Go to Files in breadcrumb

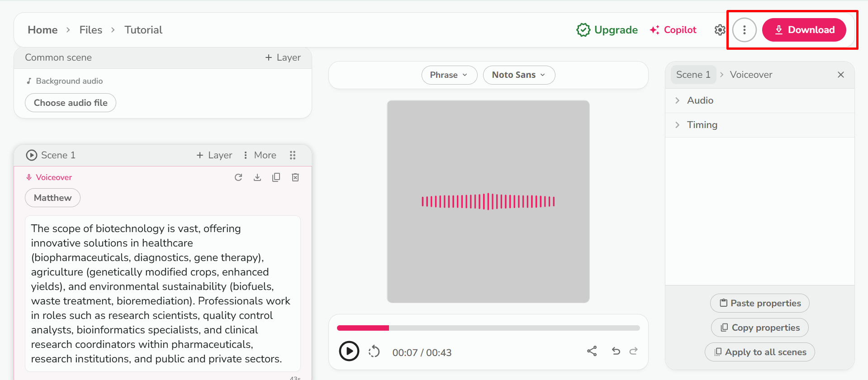[91, 30]
